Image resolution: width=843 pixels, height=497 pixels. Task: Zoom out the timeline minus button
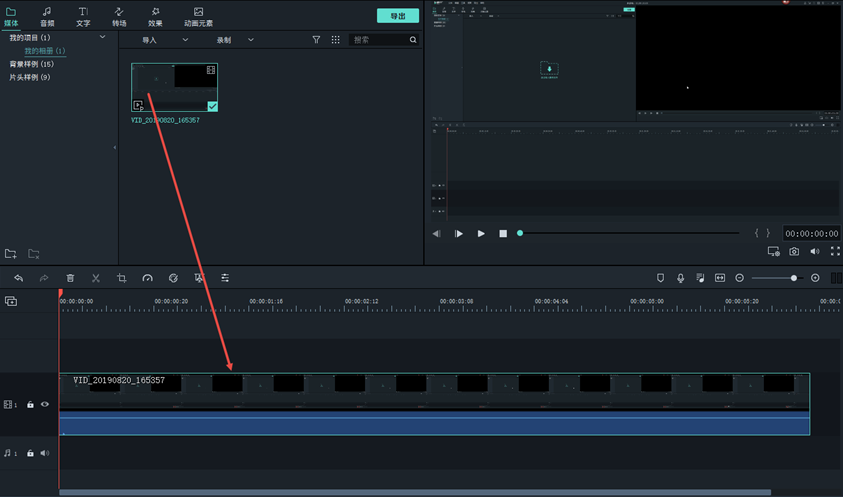[x=740, y=278]
